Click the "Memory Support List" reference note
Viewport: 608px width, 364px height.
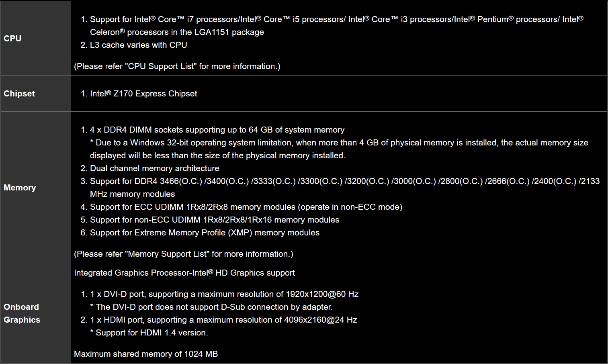184,254
